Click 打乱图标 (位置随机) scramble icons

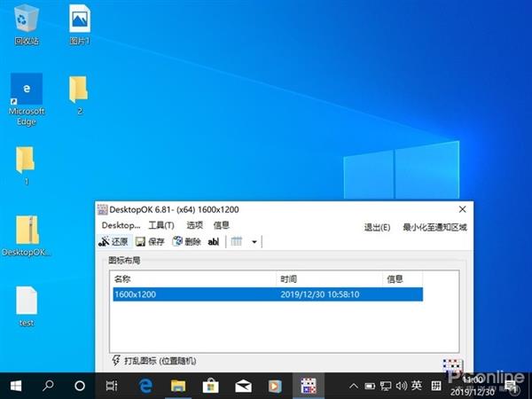tap(154, 361)
